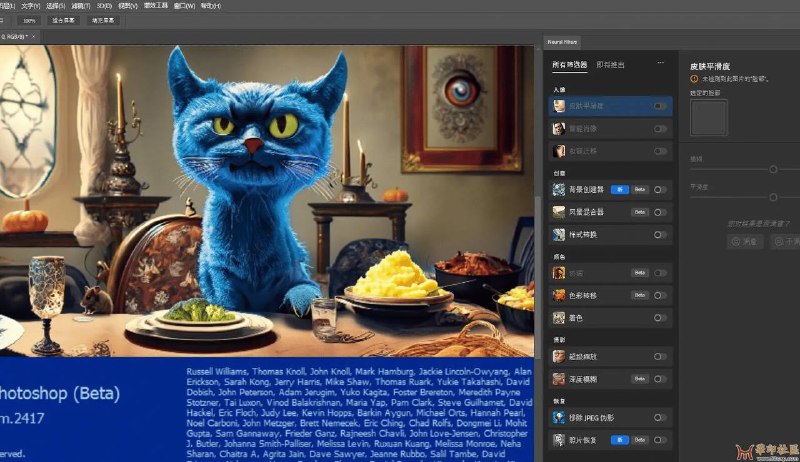
Task: Open the 增效工具 menu
Action: tap(156, 6)
